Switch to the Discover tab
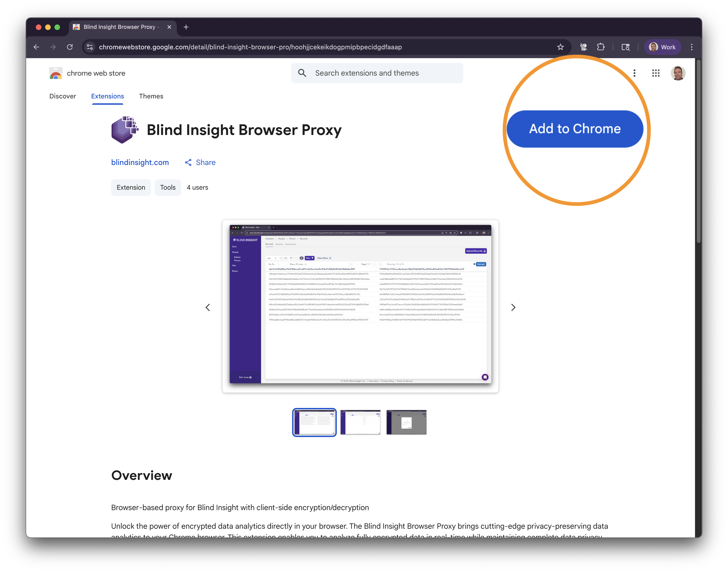This screenshot has width=728, height=572. click(63, 96)
